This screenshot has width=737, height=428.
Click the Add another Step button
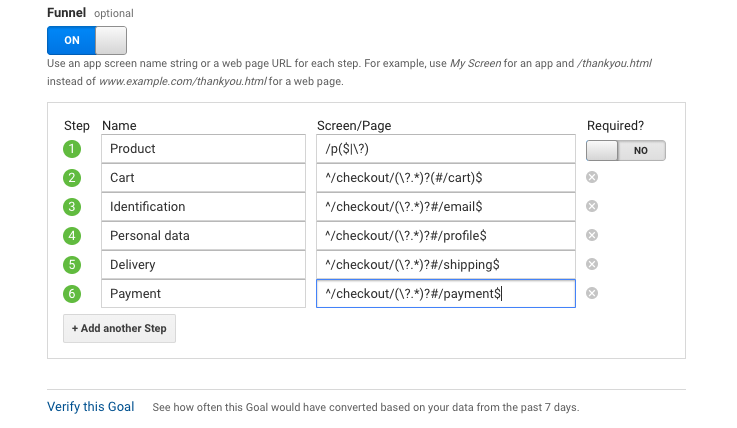pyautogui.click(x=119, y=329)
